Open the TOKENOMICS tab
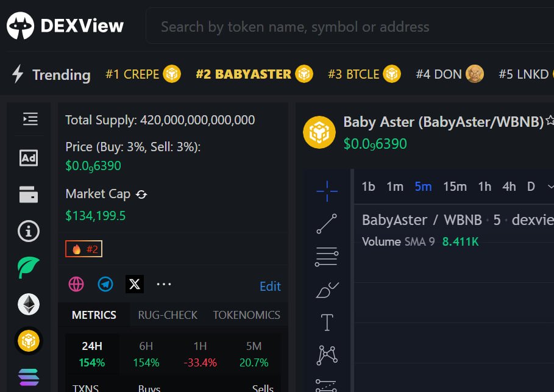The height and width of the screenshot is (392, 554). pyautogui.click(x=246, y=315)
